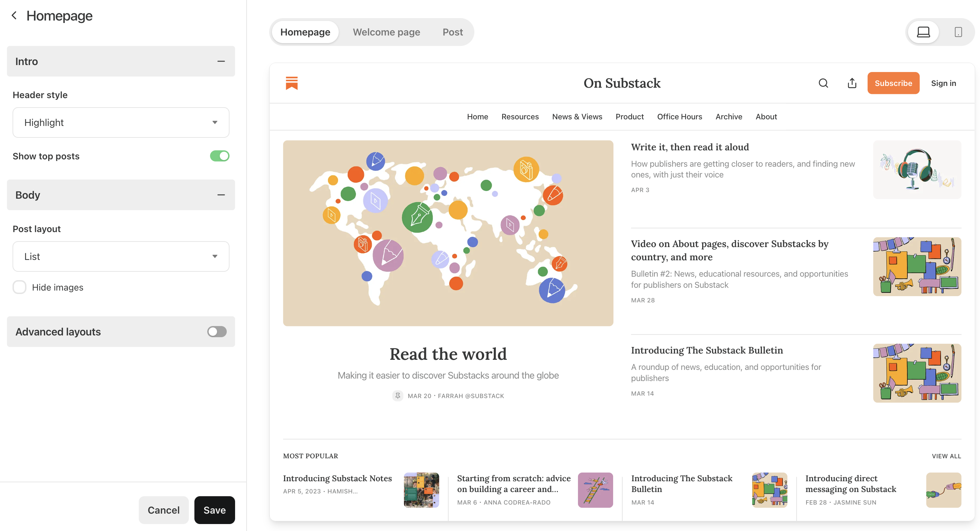The height and width of the screenshot is (531, 980).
Task: Click the mobile preview icon top right
Action: coord(958,31)
